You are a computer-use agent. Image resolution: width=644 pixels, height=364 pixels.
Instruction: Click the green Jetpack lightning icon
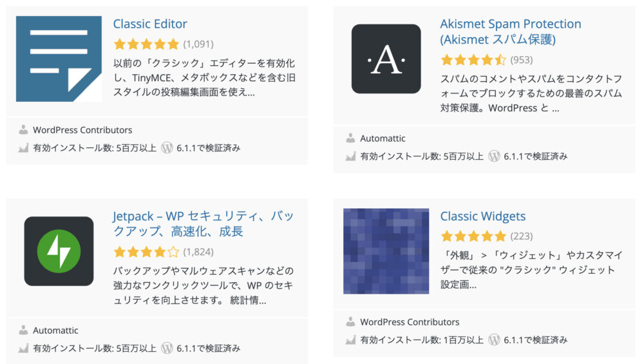(x=59, y=251)
